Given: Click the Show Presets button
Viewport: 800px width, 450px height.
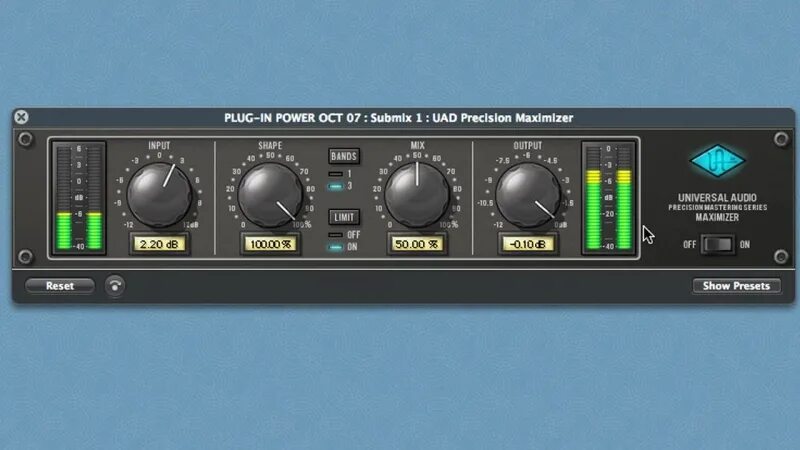Looking at the screenshot, I should [x=736, y=286].
